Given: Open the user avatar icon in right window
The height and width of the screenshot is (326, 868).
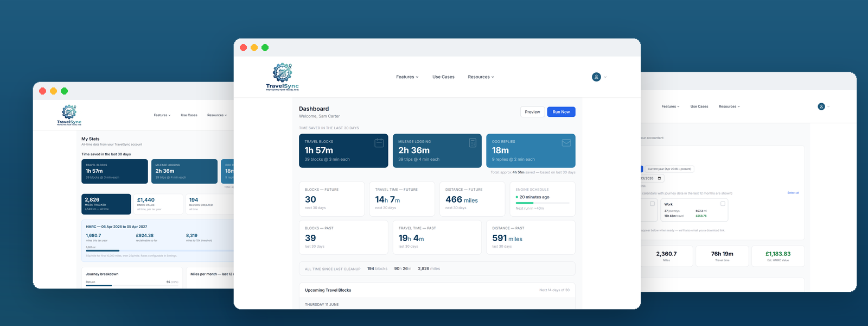Looking at the screenshot, I should [821, 106].
